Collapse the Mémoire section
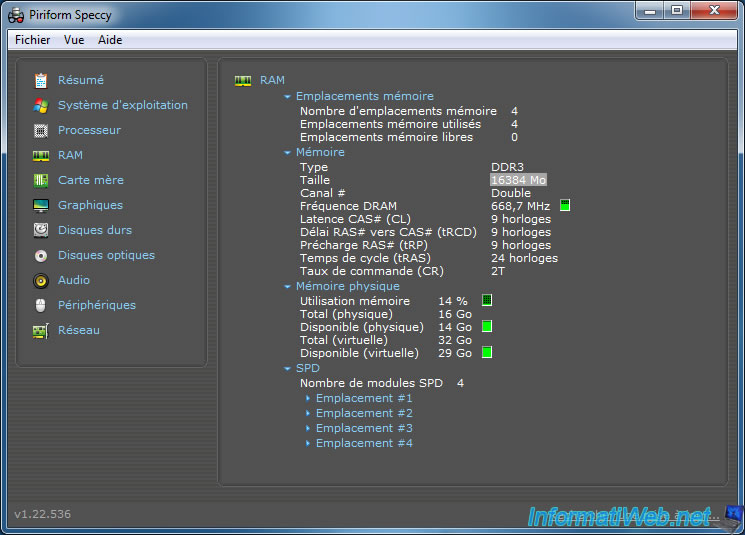This screenshot has width=745, height=535. point(287,153)
